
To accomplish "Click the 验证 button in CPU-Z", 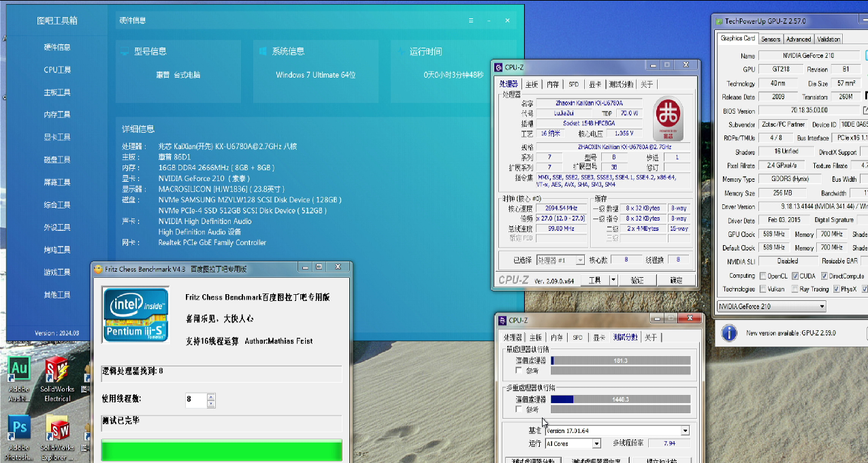I will coord(637,280).
